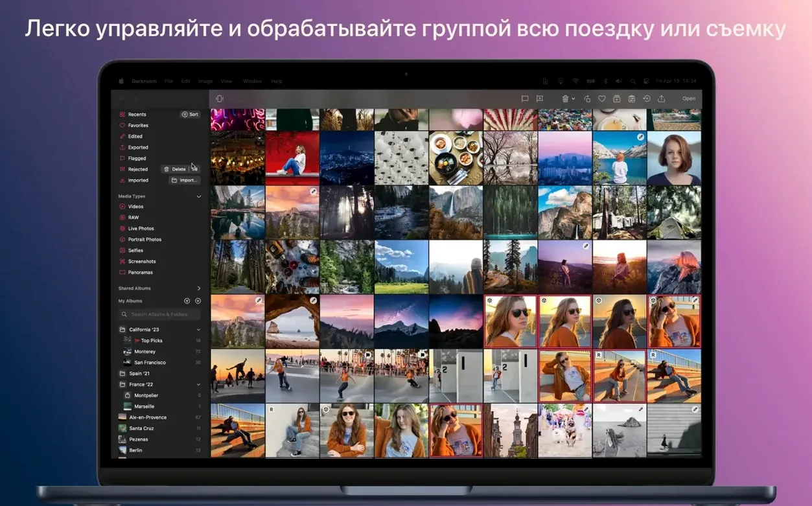Click the phone orientation icon in toolbar
Image resolution: width=812 pixels, height=506 pixels.
(x=220, y=98)
